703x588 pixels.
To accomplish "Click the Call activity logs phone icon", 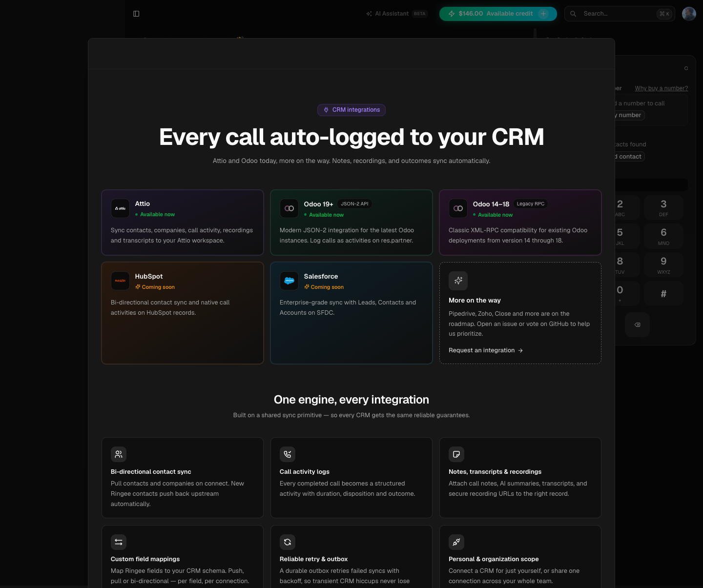I will [x=288, y=454].
